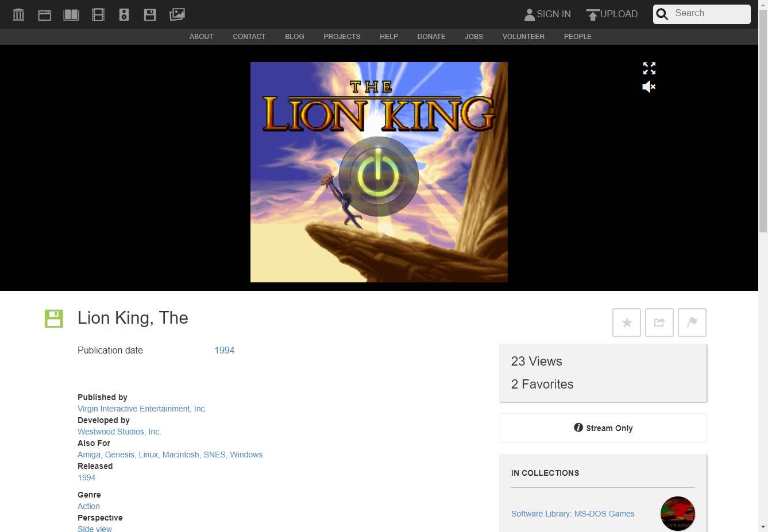Click the 'Publication date' label
Viewport: 768px width, 532px height.
pyautogui.click(x=110, y=350)
